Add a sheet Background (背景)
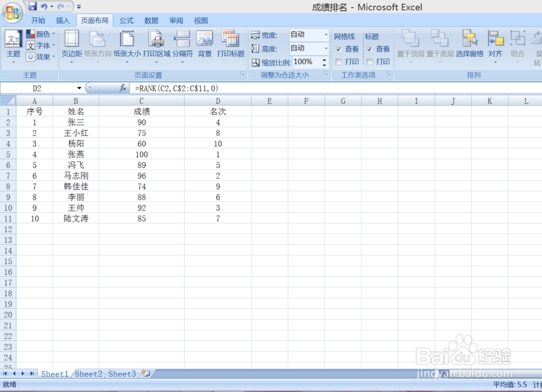 tap(204, 46)
